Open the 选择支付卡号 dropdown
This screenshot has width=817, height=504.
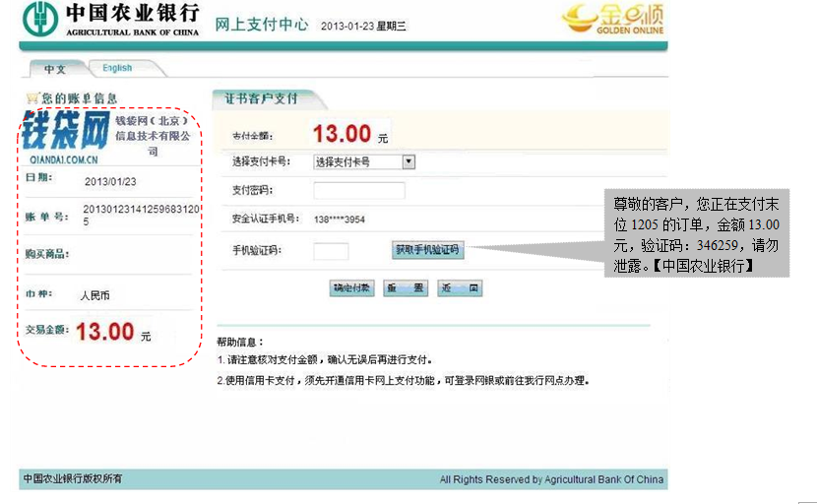(x=364, y=162)
